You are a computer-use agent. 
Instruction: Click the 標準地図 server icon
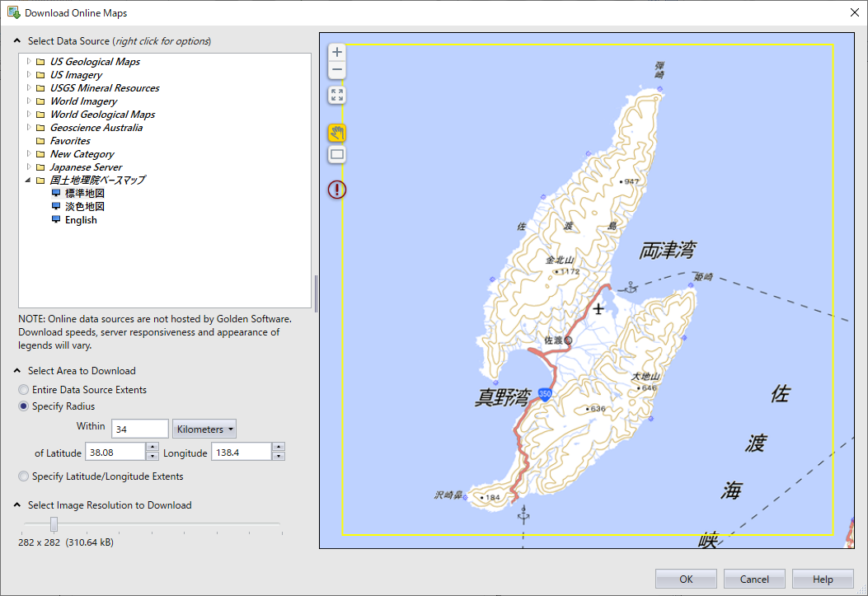pyautogui.click(x=56, y=193)
